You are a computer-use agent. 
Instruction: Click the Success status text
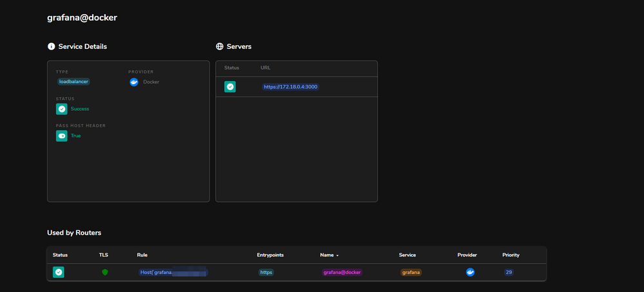pos(80,109)
